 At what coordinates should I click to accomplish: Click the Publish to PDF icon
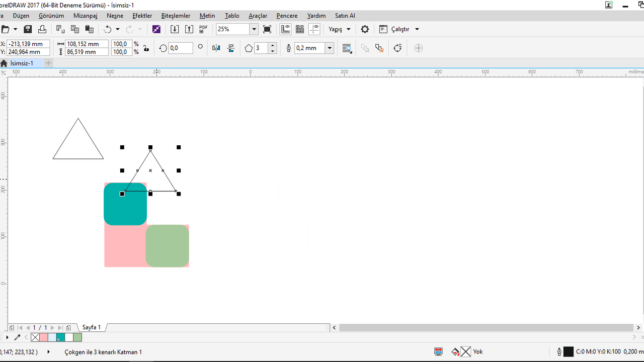pos(203,29)
